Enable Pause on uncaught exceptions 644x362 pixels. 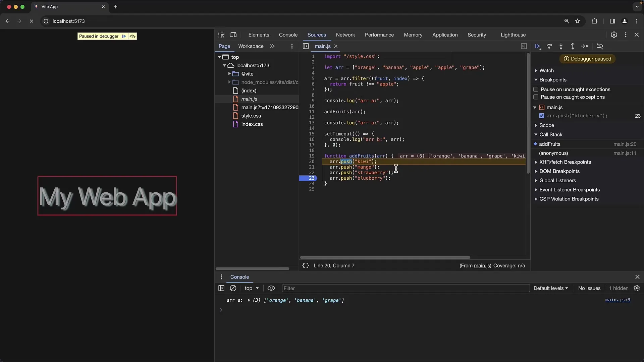click(536, 89)
